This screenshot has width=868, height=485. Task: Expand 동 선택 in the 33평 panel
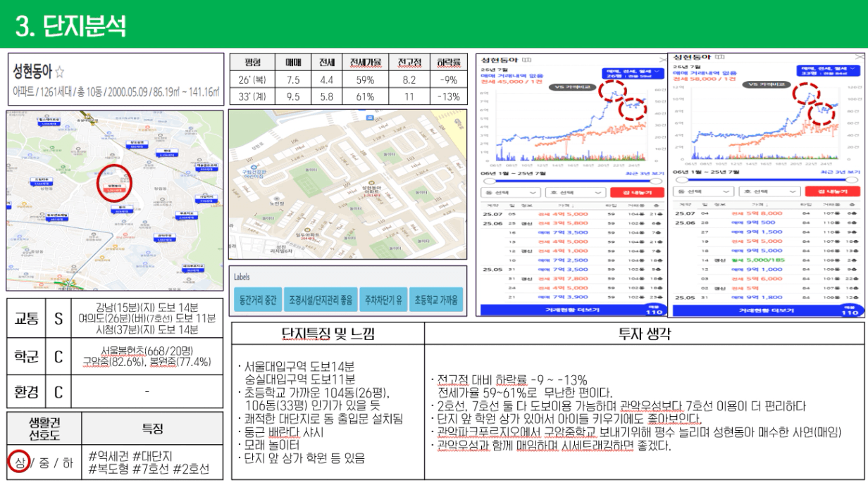pyautogui.click(x=705, y=191)
